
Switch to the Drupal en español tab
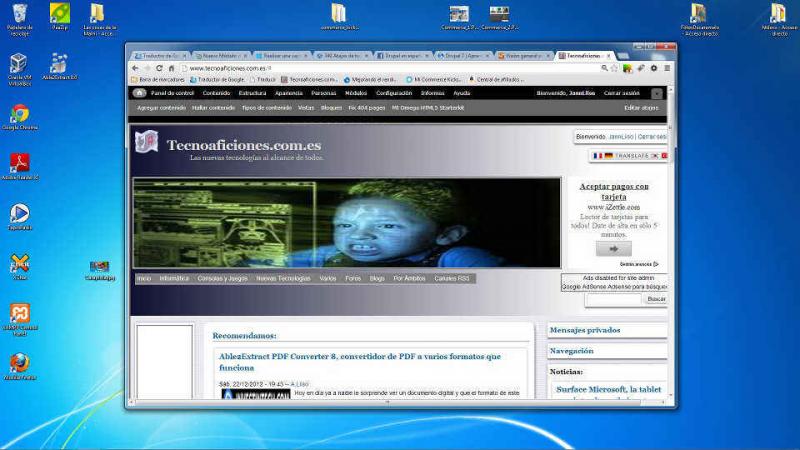[402, 56]
